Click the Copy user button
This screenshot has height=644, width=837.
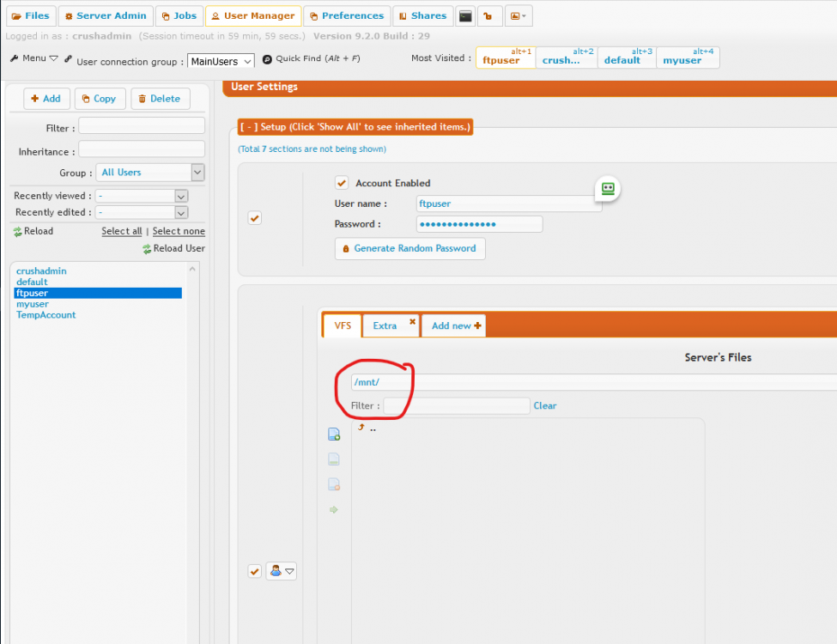click(x=100, y=99)
